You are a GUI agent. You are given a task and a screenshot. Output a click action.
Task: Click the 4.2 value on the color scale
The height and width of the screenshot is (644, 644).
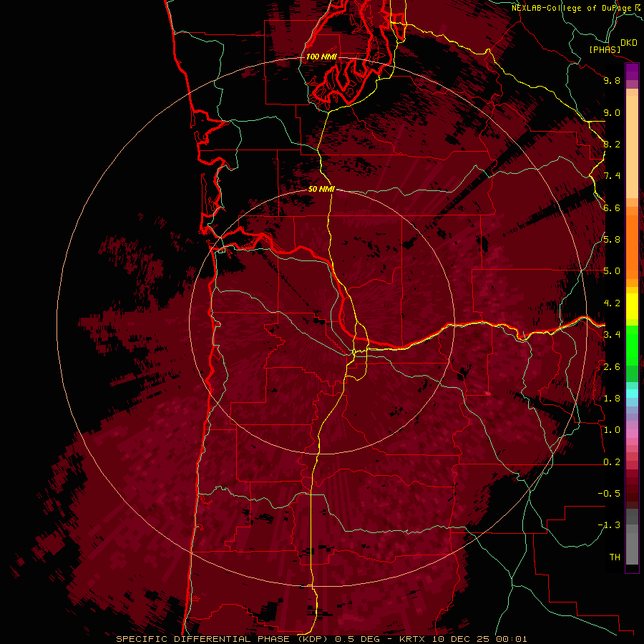(612, 303)
